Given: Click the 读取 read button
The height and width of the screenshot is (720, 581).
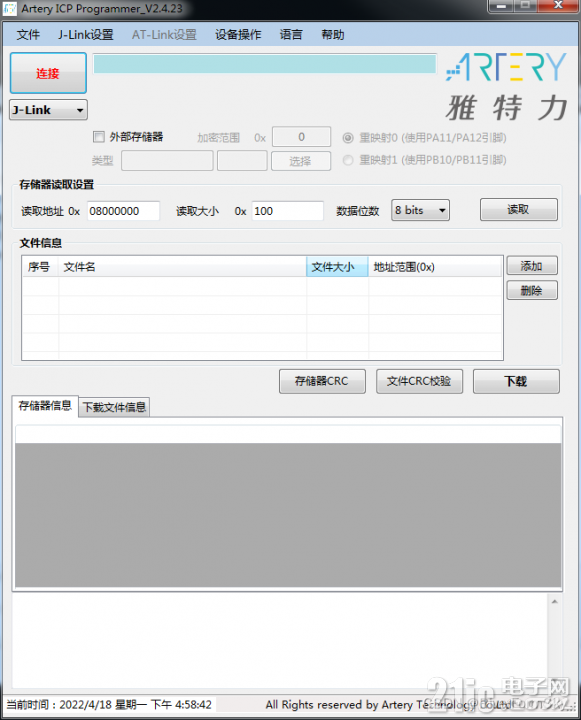Looking at the screenshot, I should point(519,210).
